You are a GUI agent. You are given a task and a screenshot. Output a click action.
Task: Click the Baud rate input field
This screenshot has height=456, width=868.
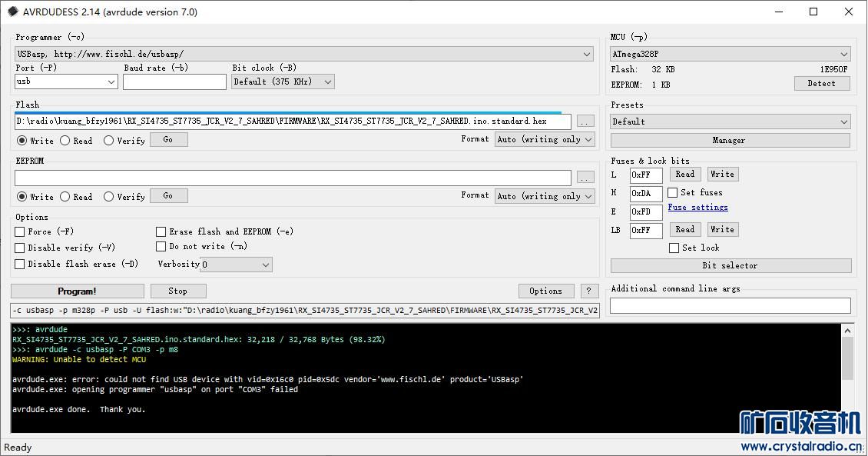pyautogui.click(x=174, y=82)
